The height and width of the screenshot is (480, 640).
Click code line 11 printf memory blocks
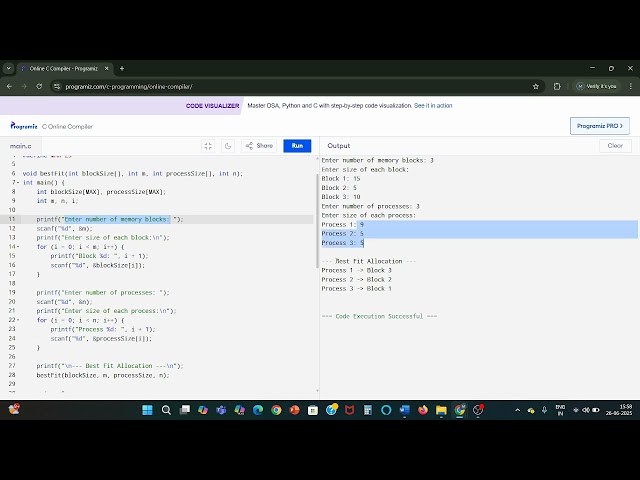(x=110, y=219)
